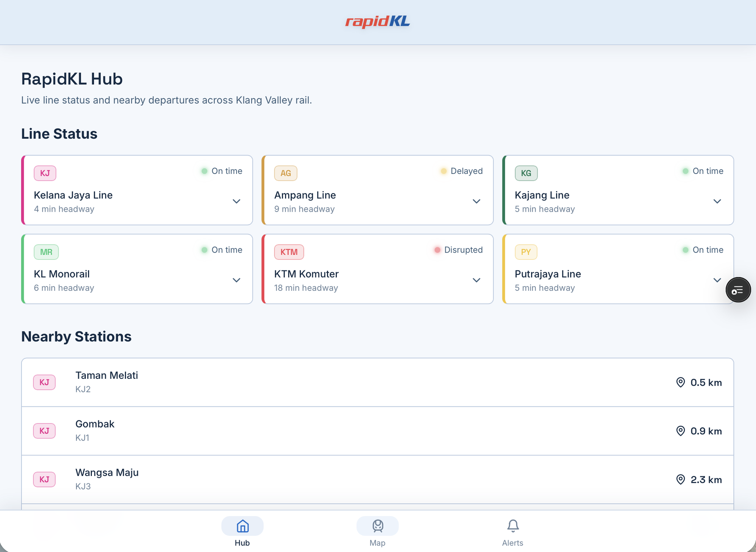Click the location pin next to 0.9 km
This screenshot has height=552, width=756.
[680, 431]
